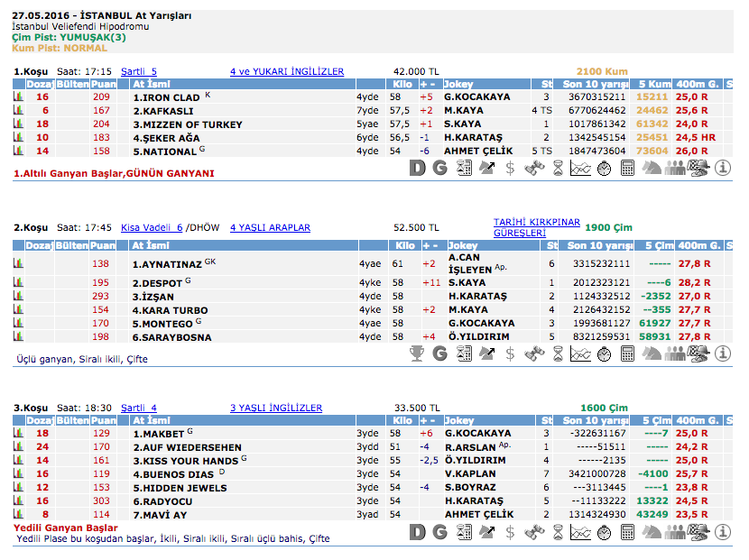Open bar chart icon beside IRON CLAD

coord(17,96)
